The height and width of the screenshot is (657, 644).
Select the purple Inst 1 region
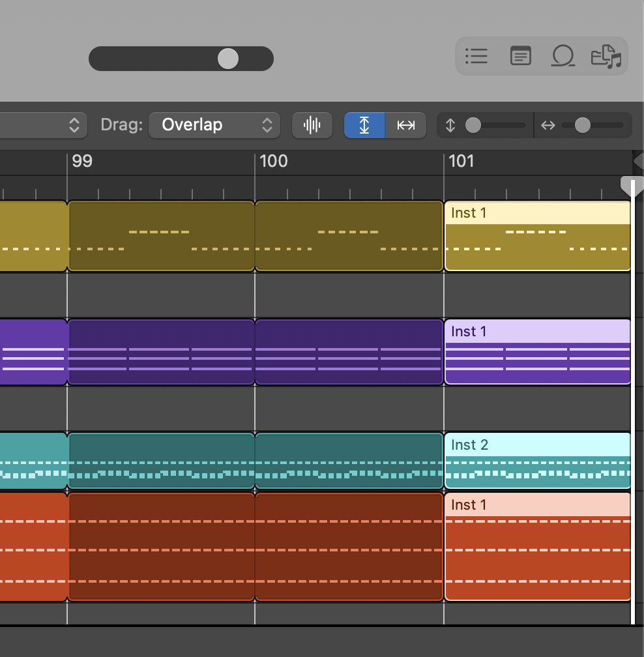pos(538,352)
